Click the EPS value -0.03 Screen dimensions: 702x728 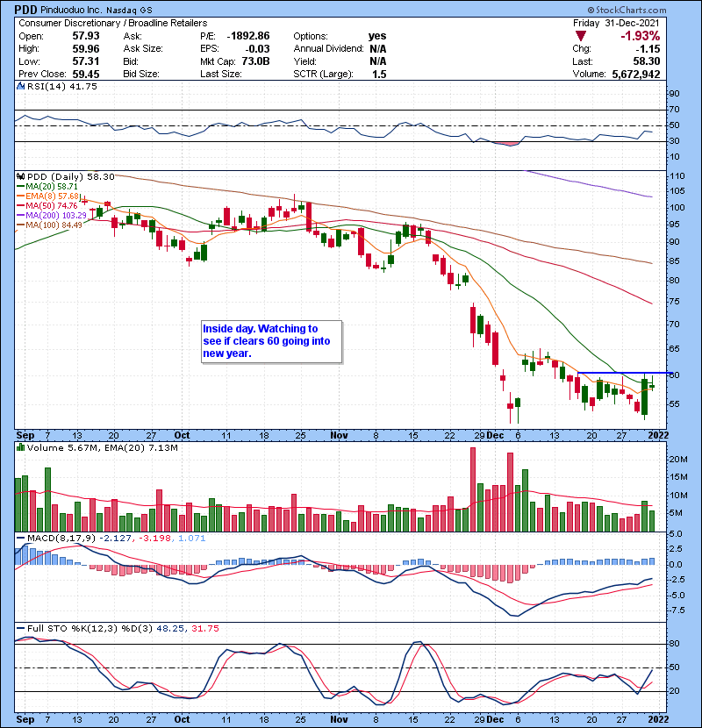[x=256, y=49]
